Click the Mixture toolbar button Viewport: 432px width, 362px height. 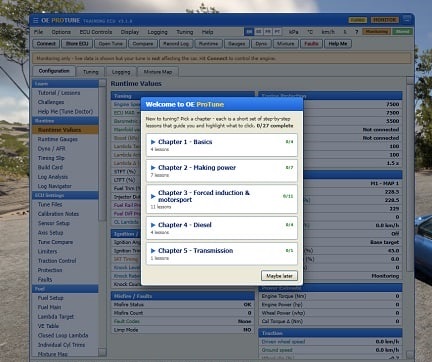coord(286,44)
